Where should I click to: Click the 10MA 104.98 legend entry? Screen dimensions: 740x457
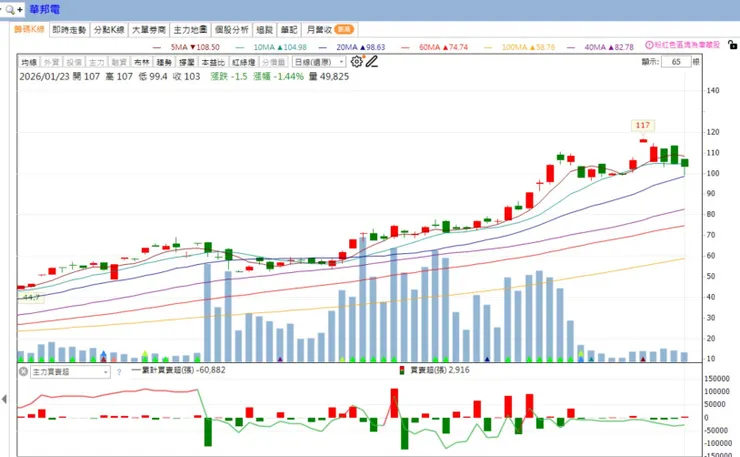pos(271,47)
